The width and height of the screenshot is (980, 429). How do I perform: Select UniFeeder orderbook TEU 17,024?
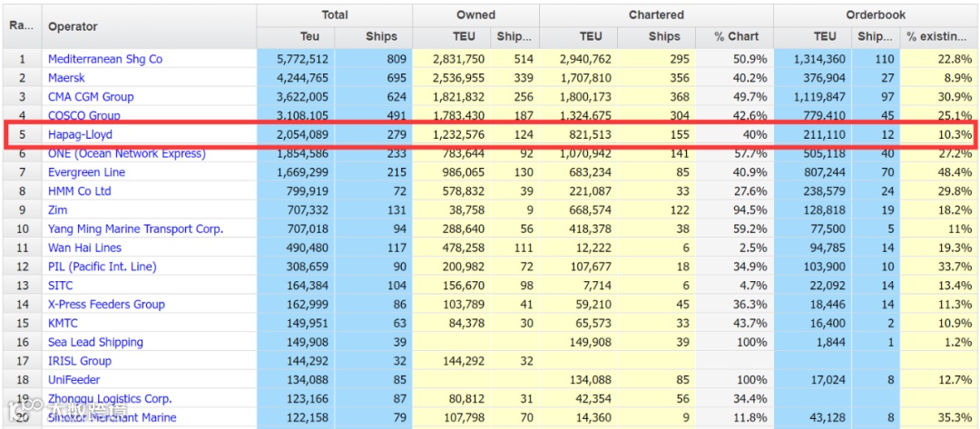point(827,380)
